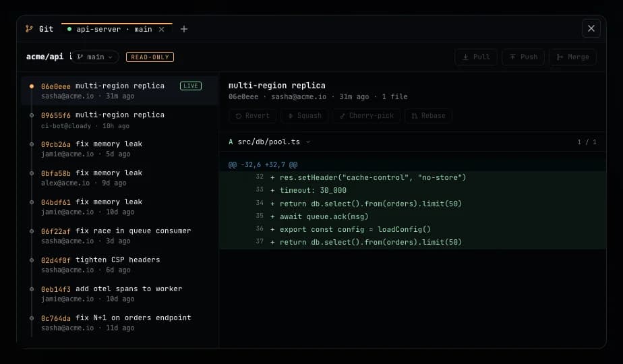
Task: Select commit 09cb26a fix memory leak
Action: [x=119, y=148]
